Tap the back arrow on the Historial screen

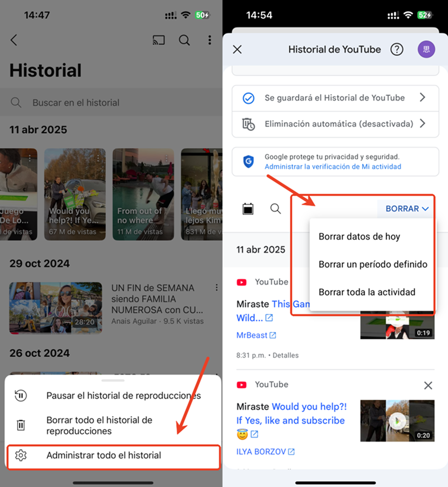(x=14, y=40)
